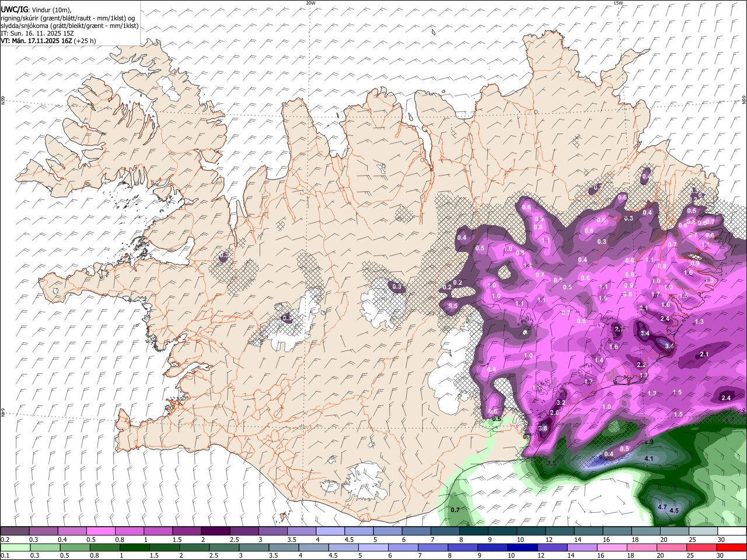Pick the red 30 swatch in rain scale
Image resolution: width=747 pixels, height=560 pixels.
(x=732, y=547)
